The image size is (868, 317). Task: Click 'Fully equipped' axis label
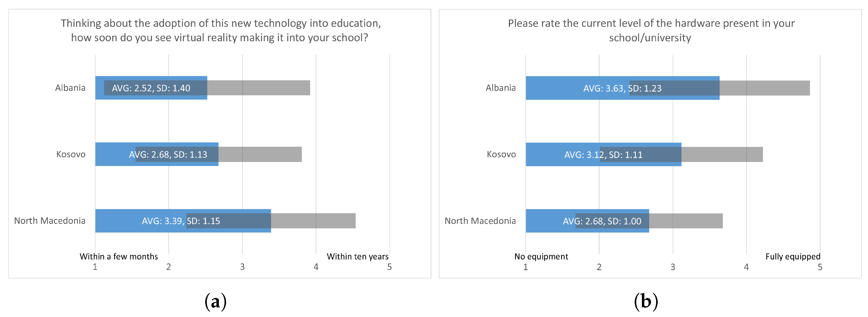pyautogui.click(x=793, y=257)
